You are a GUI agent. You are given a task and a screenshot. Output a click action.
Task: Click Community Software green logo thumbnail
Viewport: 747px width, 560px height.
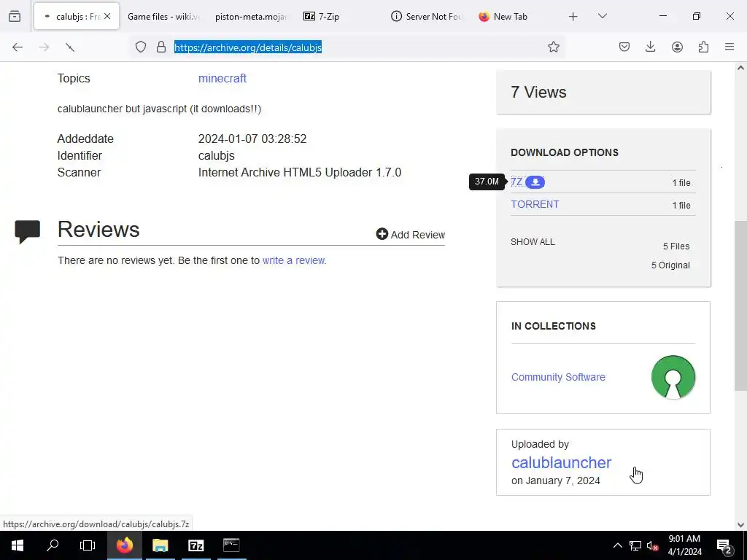673,377
